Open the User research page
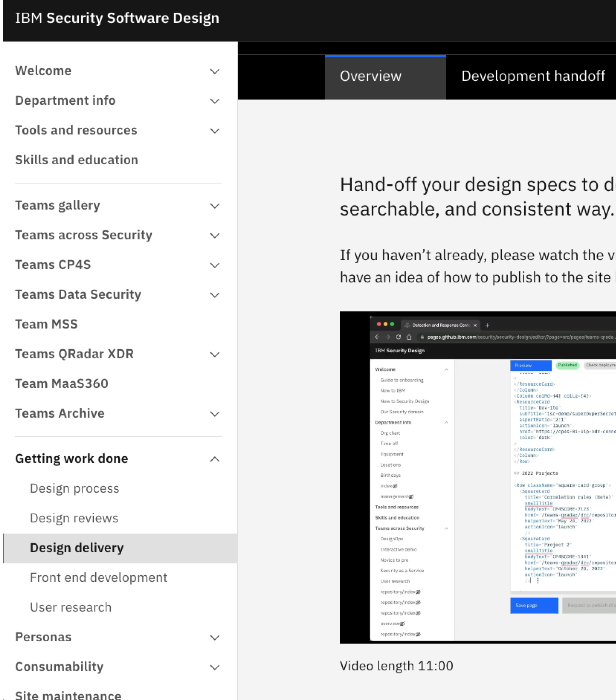This screenshot has height=700, width=616. tap(71, 607)
